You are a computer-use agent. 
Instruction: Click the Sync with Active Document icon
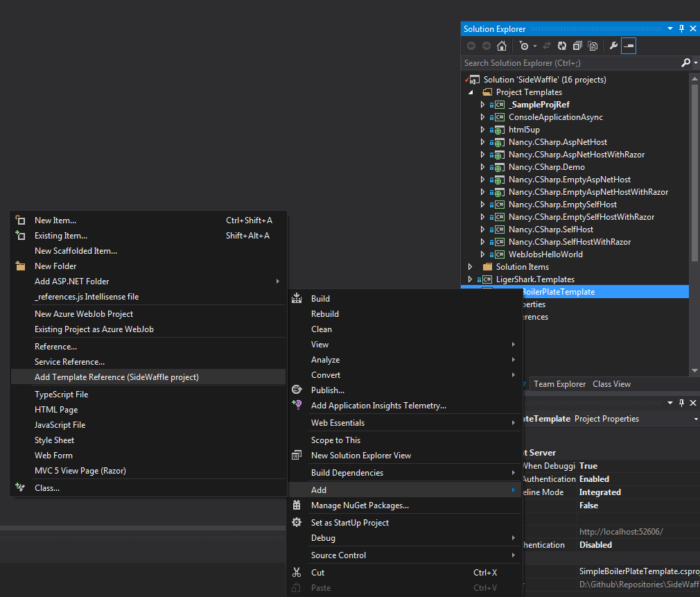548,46
